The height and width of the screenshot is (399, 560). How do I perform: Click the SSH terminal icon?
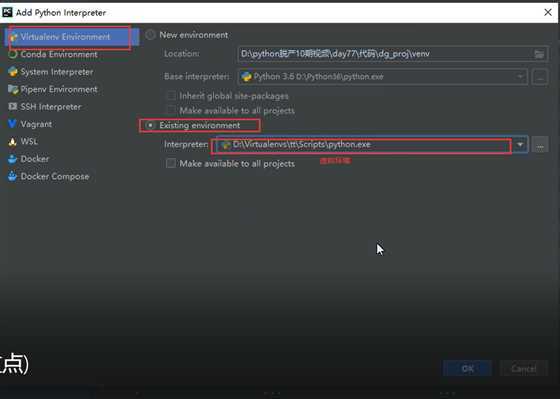click(x=12, y=106)
